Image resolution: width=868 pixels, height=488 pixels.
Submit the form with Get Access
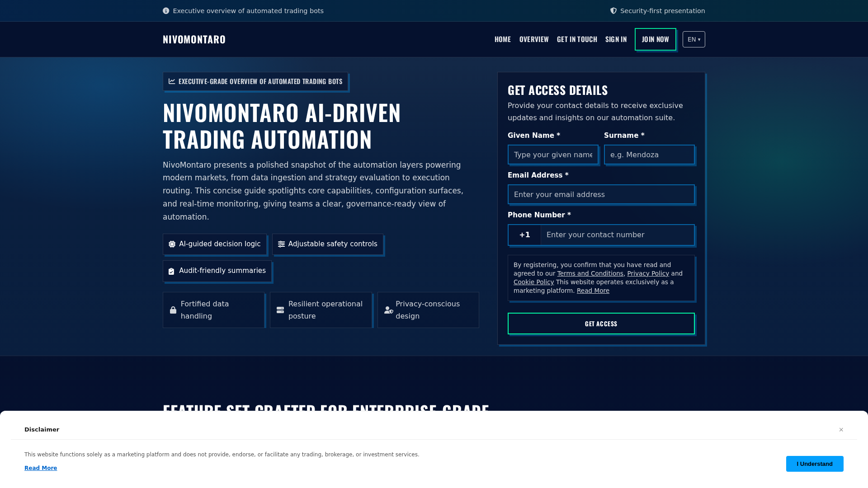[x=601, y=324]
